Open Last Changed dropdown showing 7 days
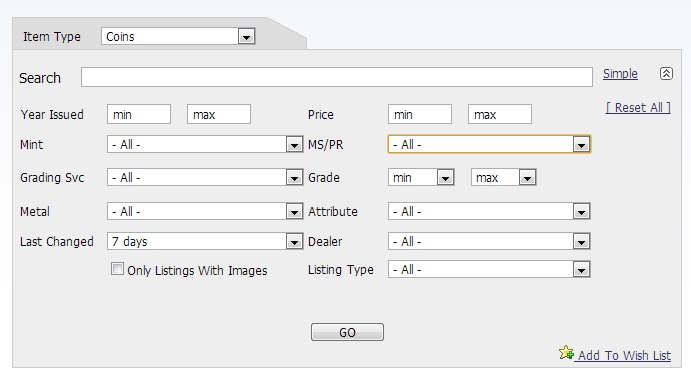This screenshot has height=377, width=691. click(205, 241)
